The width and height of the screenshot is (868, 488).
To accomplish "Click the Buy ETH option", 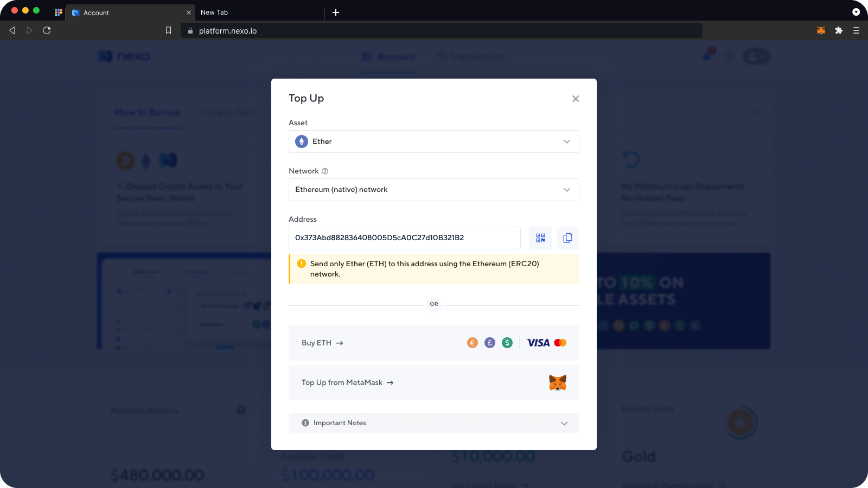I will (434, 343).
